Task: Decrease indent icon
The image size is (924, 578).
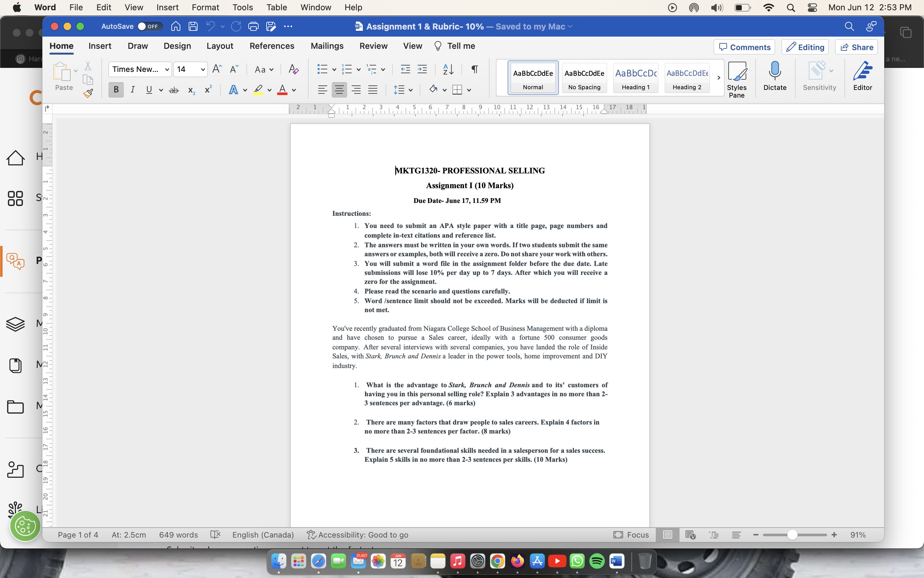Action: pos(405,69)
